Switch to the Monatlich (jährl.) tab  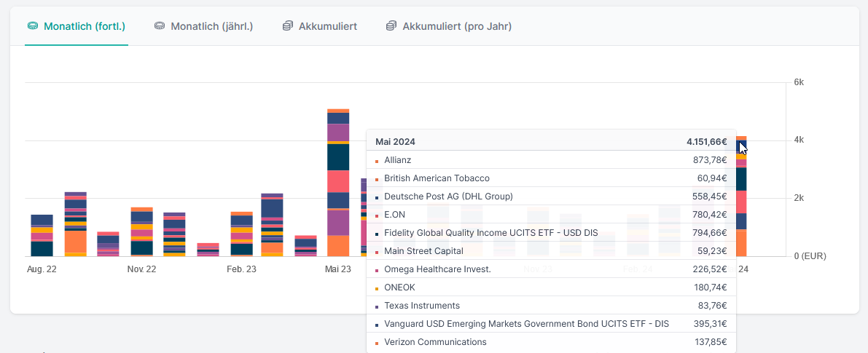[211, 26]
